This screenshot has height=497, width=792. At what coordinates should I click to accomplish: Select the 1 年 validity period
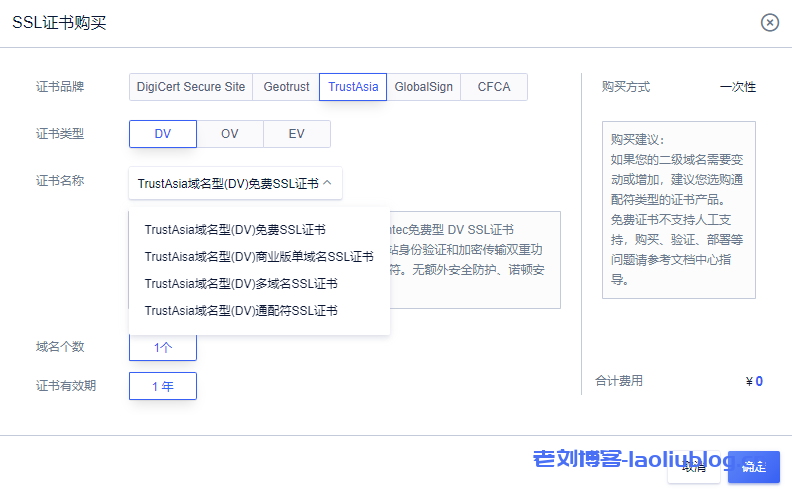coord(163,386)
